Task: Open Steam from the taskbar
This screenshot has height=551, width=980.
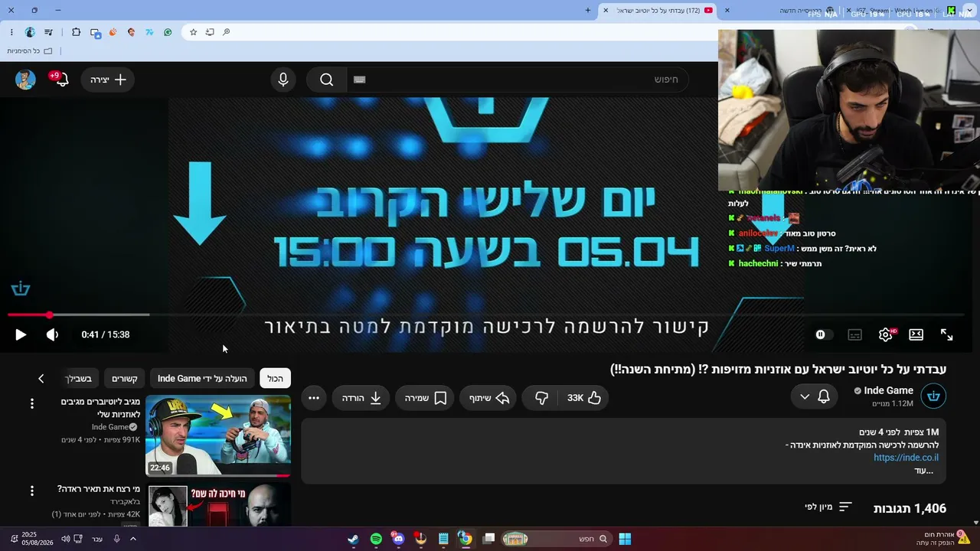Action: point(353,539)
